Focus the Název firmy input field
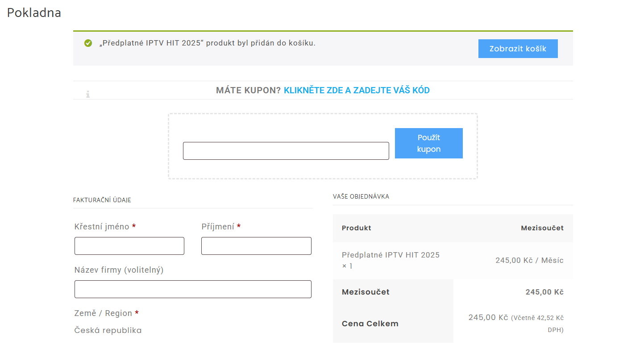This screenshot has width=644, height=345. [x=193, y=289]
